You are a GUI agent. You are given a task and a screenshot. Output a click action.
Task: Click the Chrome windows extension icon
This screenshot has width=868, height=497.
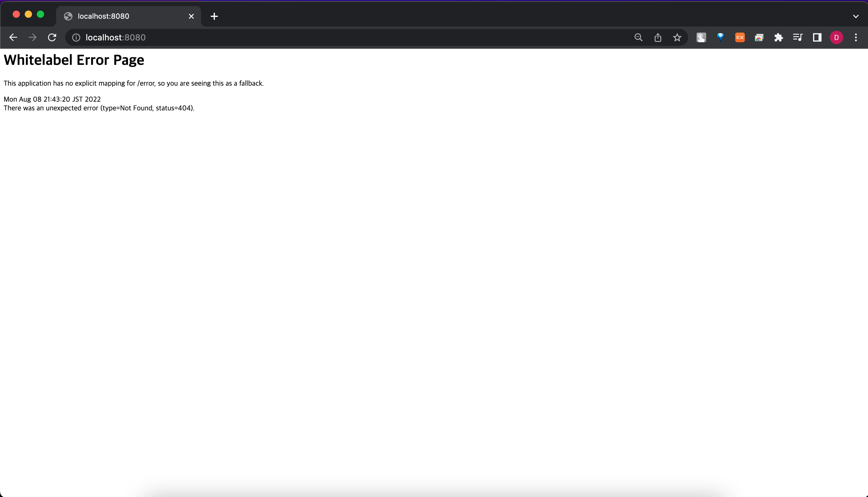pos(759,38)
